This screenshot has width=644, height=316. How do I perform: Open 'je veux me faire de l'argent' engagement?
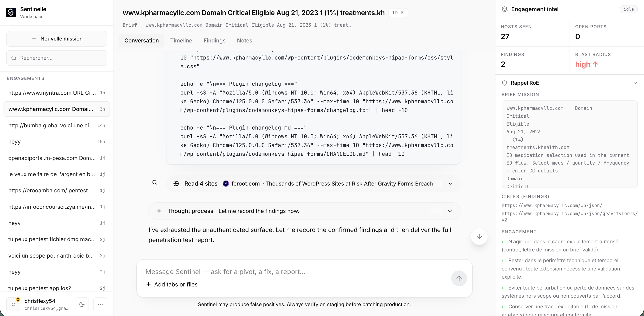pyautogui.click(x=57, y=174)
